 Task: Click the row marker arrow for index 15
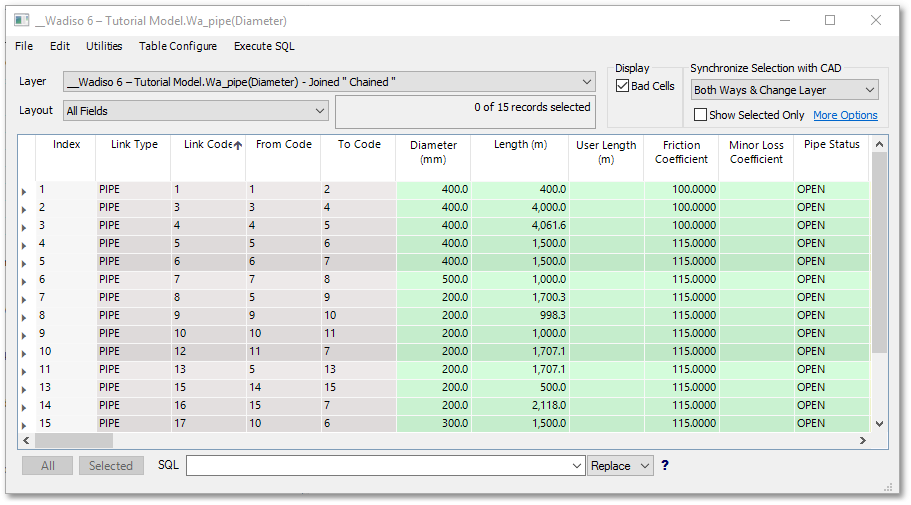[x=24, y=425]
